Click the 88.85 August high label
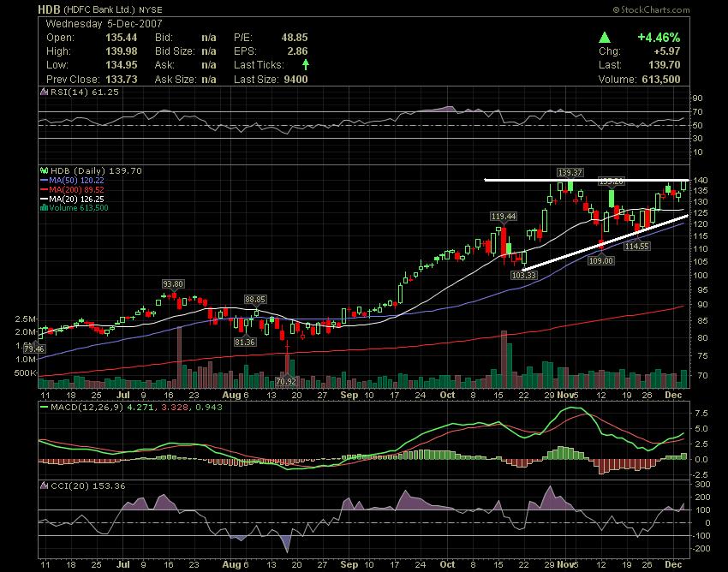The image size is (728, 572). pyautogui.click(x=256, y=300)
